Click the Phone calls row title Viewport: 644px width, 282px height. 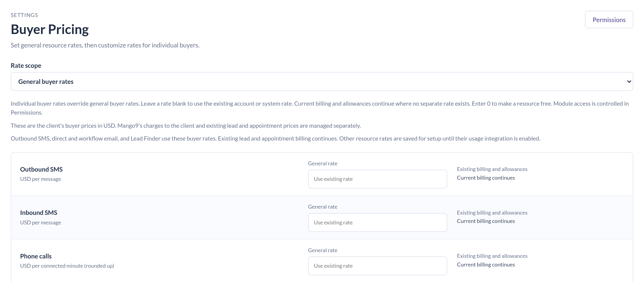[x=36, y=256]
